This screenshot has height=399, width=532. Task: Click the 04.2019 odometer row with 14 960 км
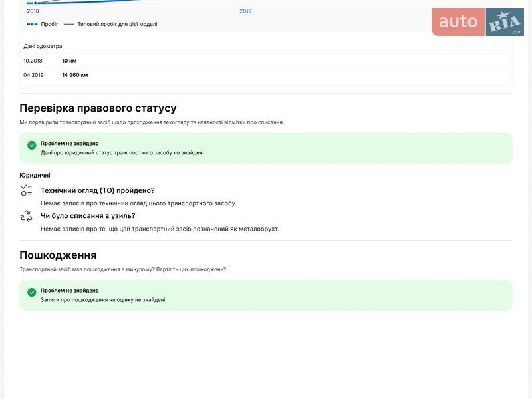click(265, 75)
